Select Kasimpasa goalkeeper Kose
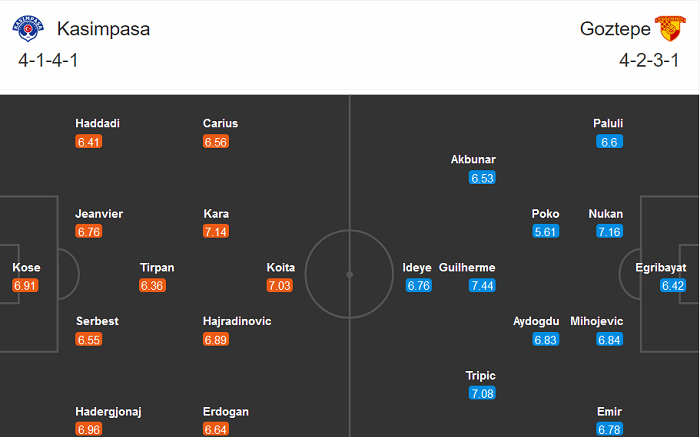The width and height of the screenshot is (700, 437). coord(26,267)
